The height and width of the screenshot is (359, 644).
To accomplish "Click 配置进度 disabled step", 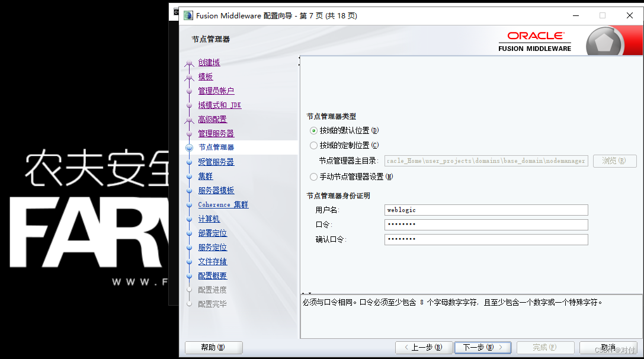I will click(212, 290).
